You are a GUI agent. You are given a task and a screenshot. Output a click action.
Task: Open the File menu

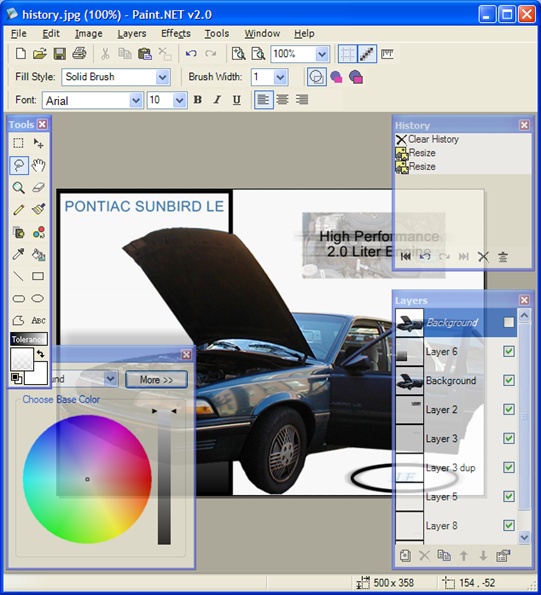[x=19, y=34]
